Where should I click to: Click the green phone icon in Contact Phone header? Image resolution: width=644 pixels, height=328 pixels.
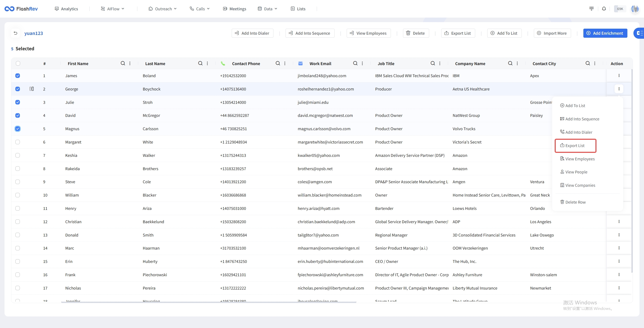(x=223, y=63)
